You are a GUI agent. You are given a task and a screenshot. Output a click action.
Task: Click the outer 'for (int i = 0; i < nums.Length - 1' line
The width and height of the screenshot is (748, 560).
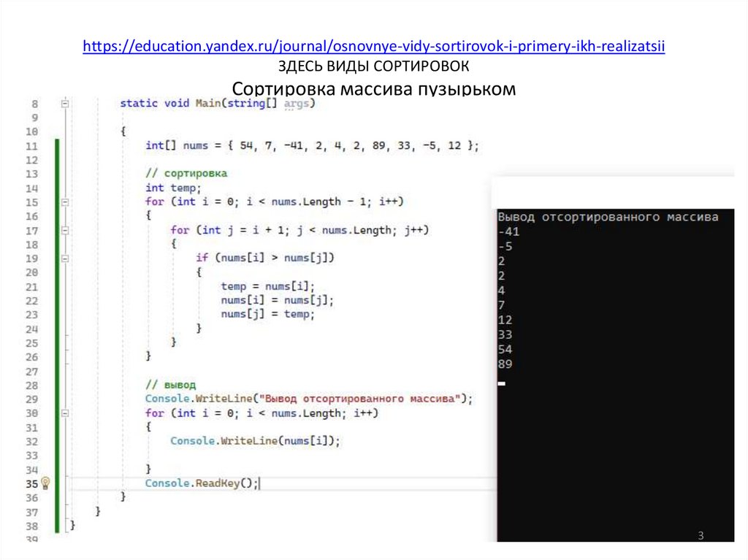275,202
